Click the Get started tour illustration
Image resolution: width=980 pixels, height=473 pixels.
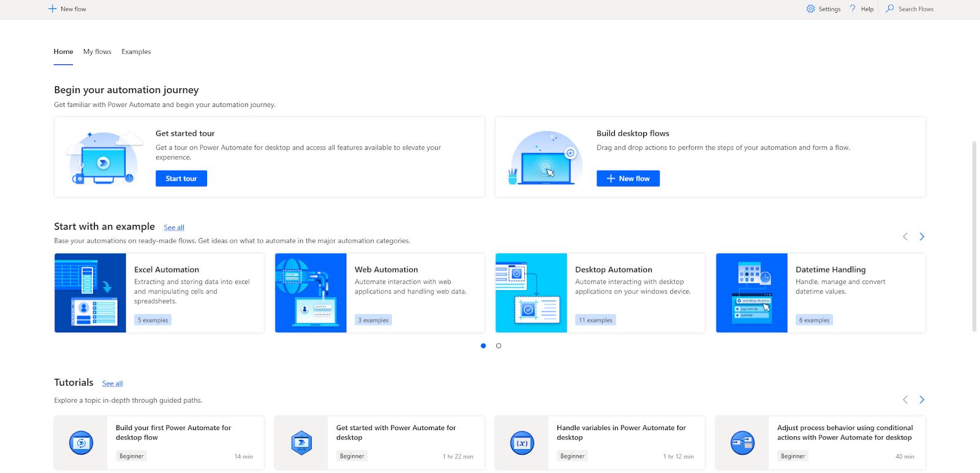click(x=104, y=157)
